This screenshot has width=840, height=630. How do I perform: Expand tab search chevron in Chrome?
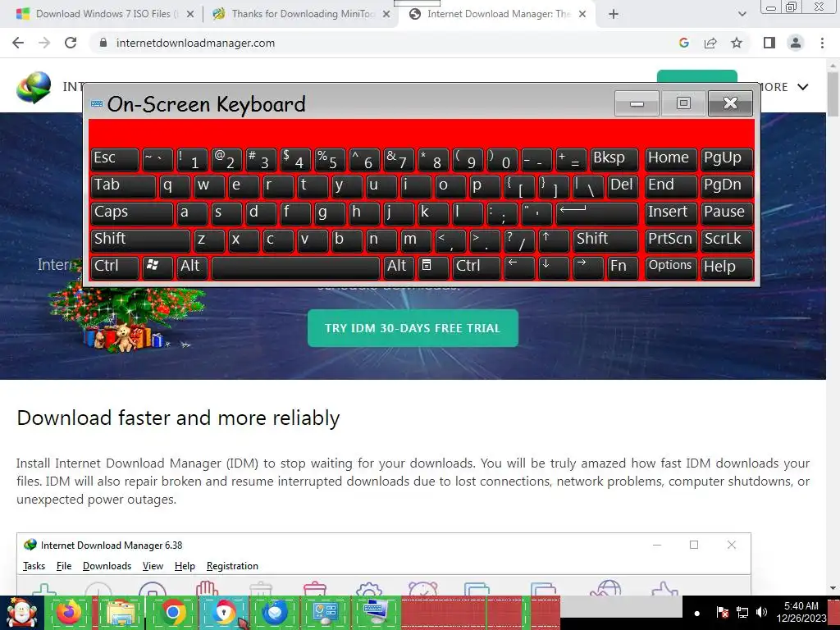tap(742, 14)
